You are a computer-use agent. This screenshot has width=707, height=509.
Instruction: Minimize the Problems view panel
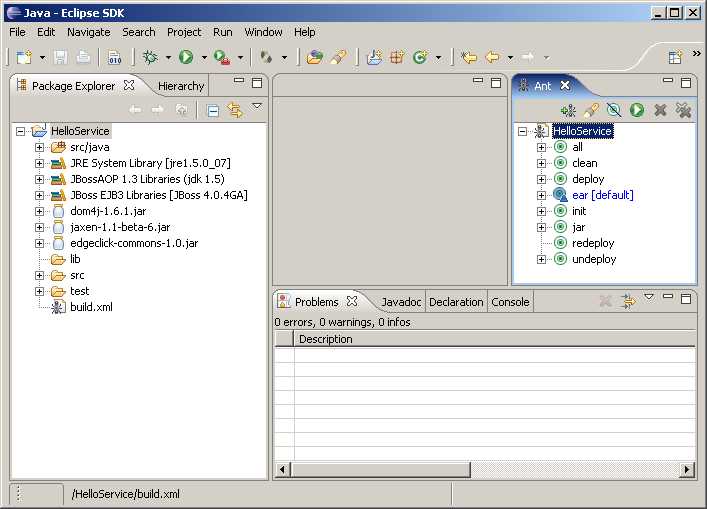pyautogui.click(x=668, y=296)
